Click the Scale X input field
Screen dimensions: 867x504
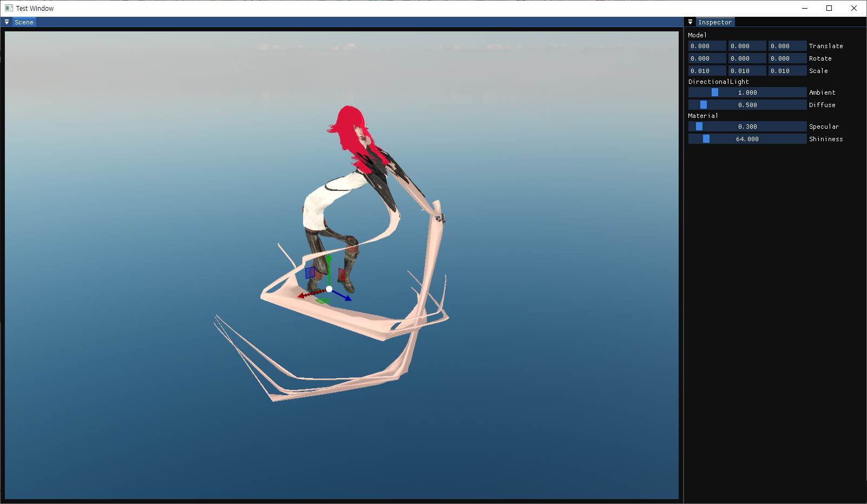[x=707, y=71]
